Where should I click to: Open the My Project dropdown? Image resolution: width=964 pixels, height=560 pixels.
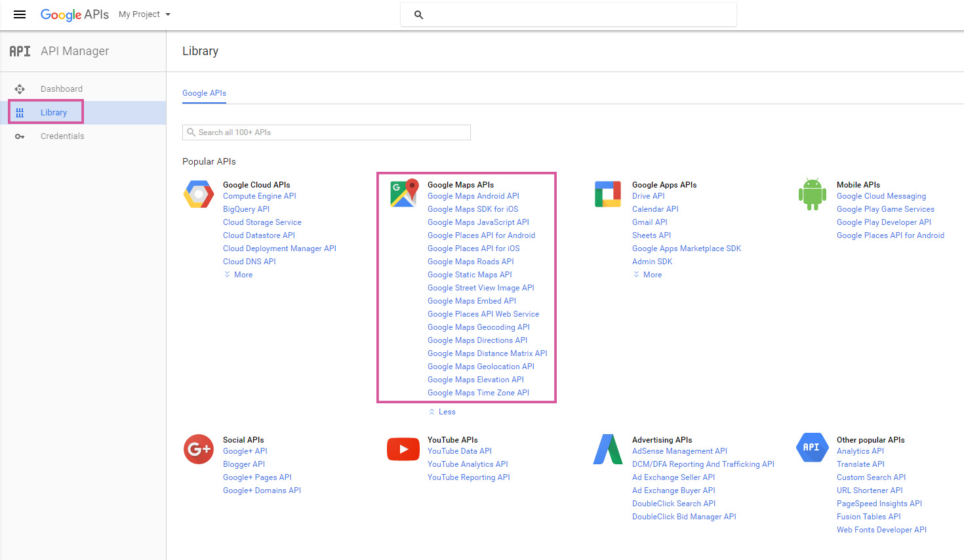tap(144, 14)
